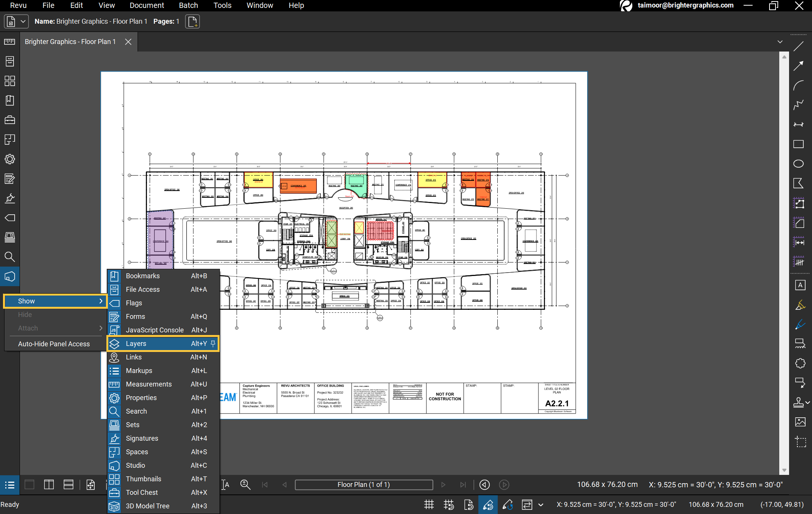Toggle Show Grid in status bar
The image size is (812, 514).
429,505
